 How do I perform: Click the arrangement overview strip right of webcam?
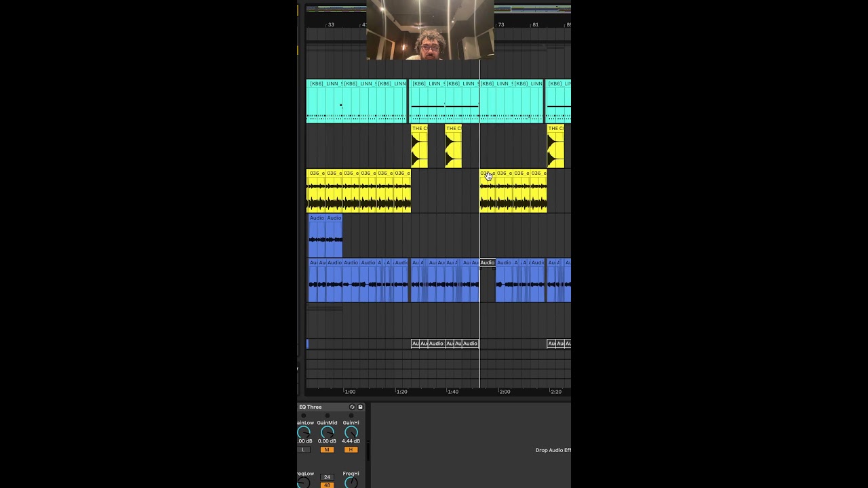point(532,8)
